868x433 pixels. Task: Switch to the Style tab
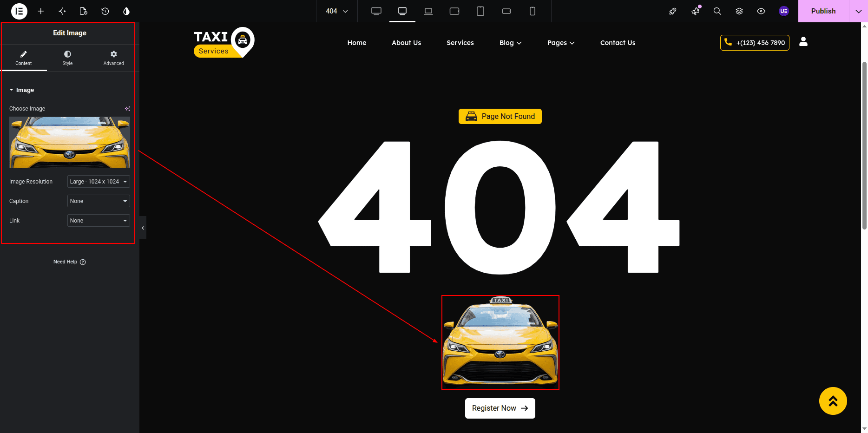pyautogui.click(x=68, y=58)
